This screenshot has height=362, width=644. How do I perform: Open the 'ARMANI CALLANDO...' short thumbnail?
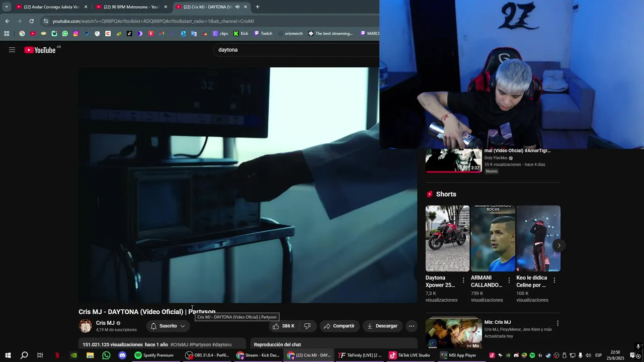point(493,238)
